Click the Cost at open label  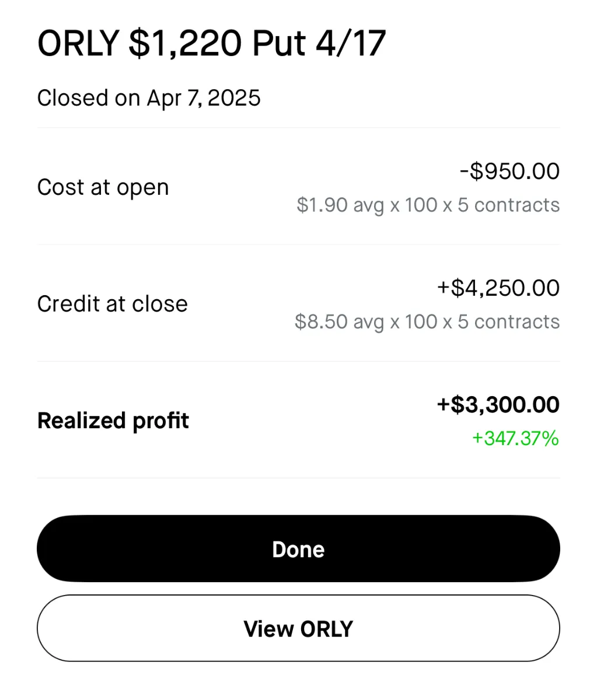click(103, 187)
